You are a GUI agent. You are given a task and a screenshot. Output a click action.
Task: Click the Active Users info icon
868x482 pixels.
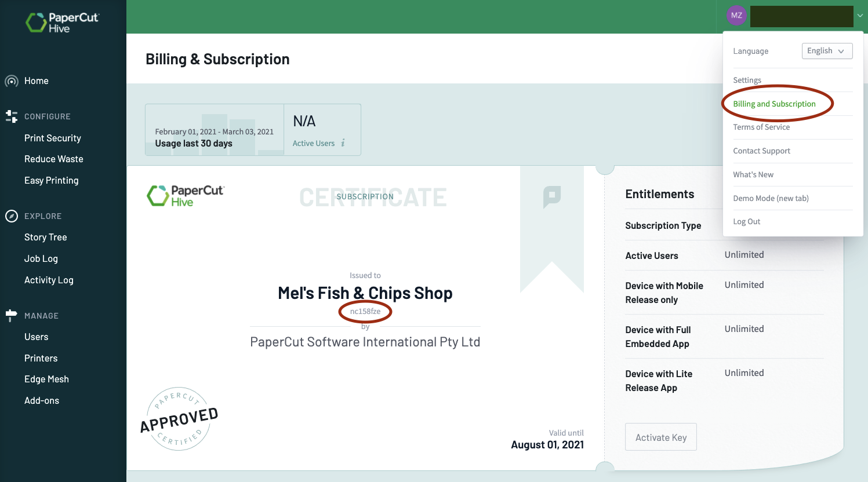tap(343, 143)
